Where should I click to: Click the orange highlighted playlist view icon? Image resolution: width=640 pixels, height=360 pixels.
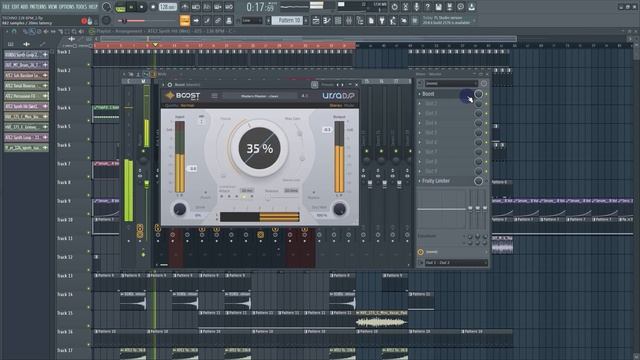point(185,20)
